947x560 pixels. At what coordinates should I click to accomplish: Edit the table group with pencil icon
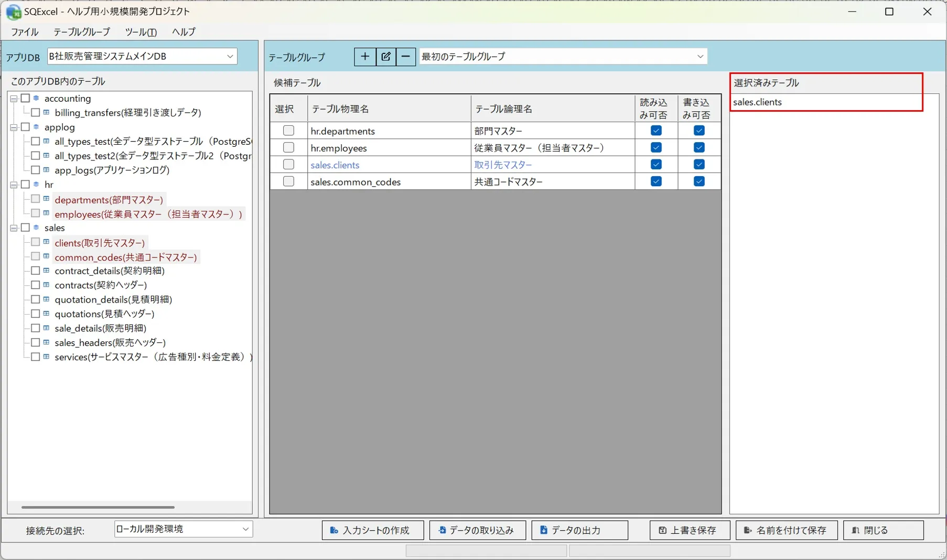pyautogui.click(x=386, y=57)
